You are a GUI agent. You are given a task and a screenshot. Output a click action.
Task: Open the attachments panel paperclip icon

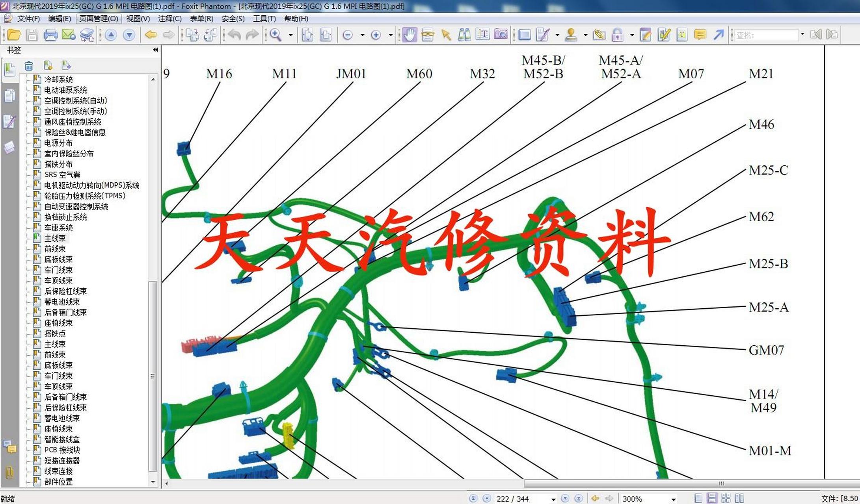coord(9,472)
